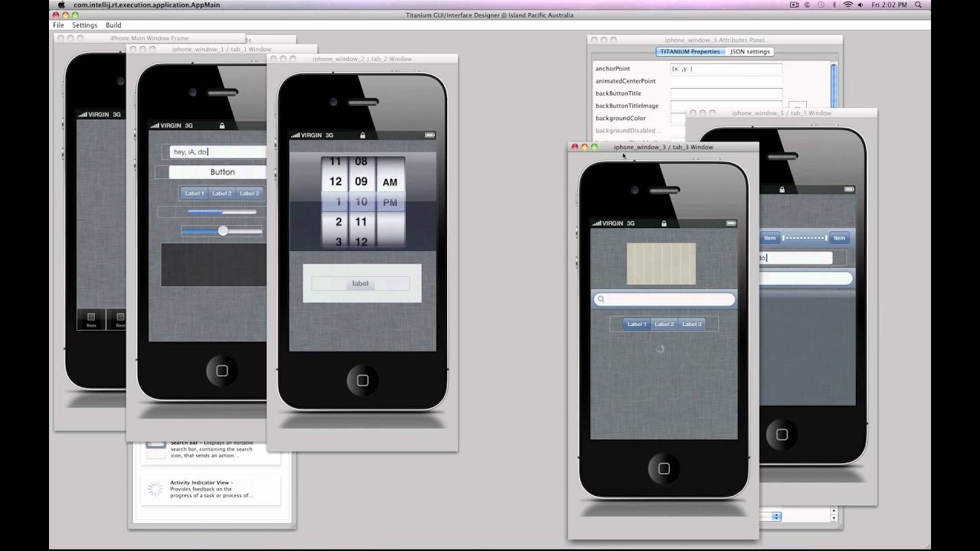
Task: Open the Settings menu
Action: (x=84, y=25)
